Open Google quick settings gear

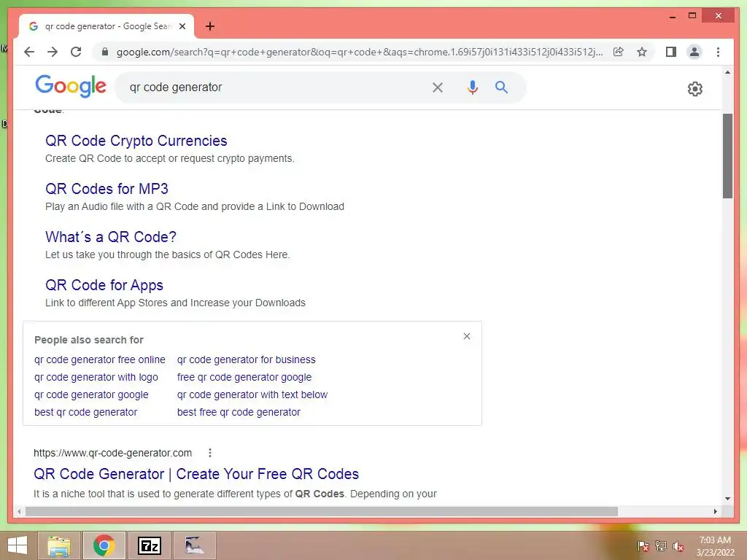pos(695,88)
